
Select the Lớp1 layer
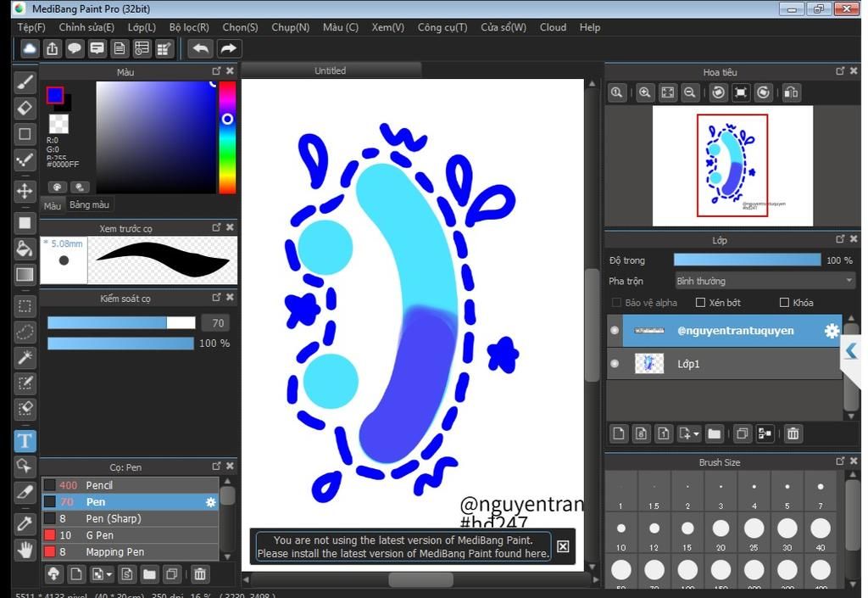pos(725,364)
